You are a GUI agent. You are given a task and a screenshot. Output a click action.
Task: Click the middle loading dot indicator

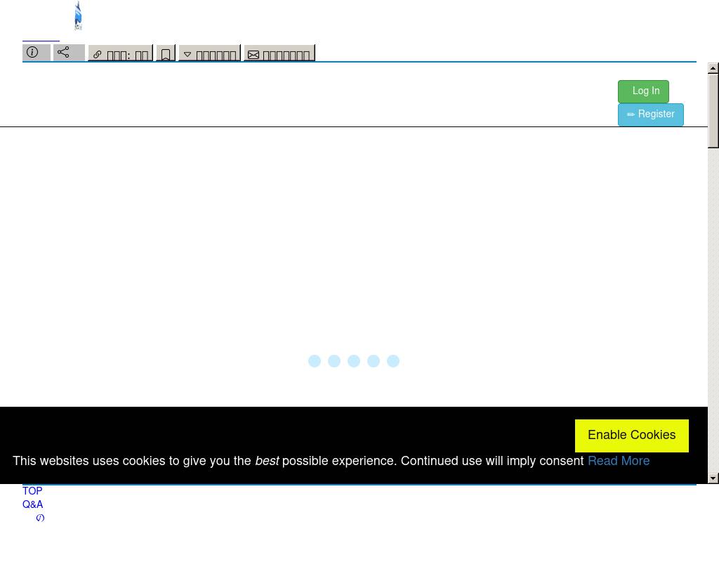tap(354, 361)
